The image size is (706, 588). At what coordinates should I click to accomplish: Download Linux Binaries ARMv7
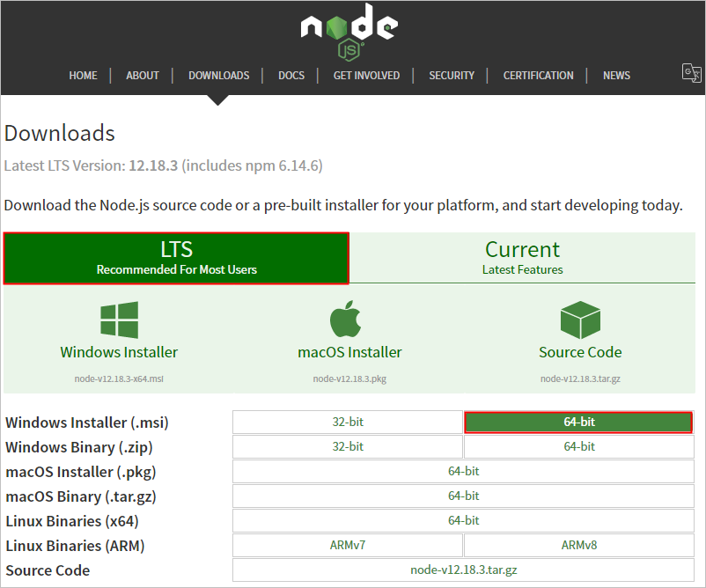pyautogui.click(x=348, y=545)
